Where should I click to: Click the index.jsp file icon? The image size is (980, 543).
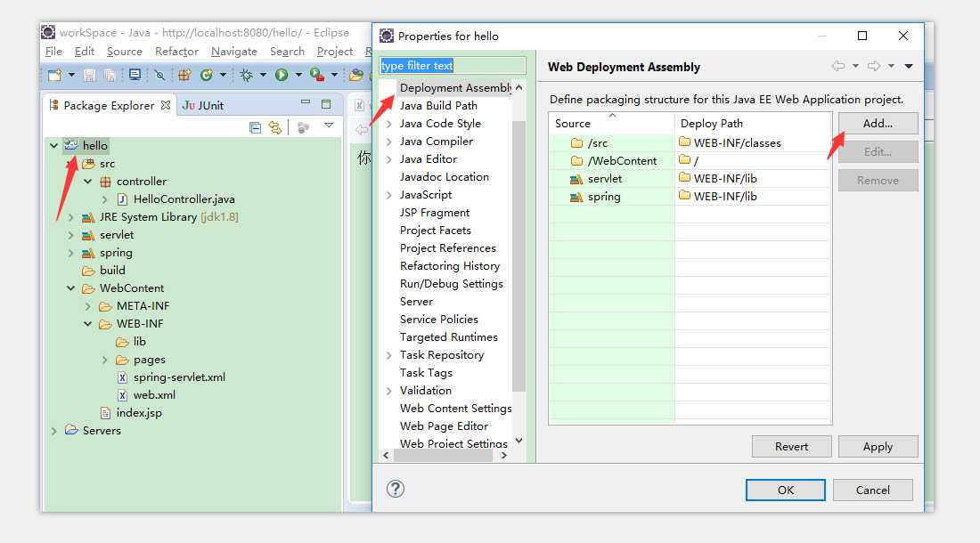(106, 412)
